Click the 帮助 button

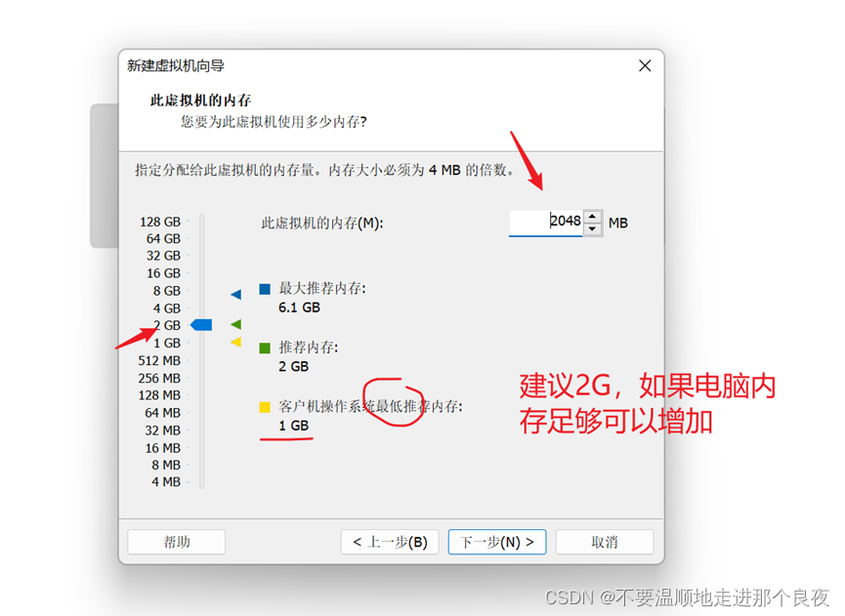176,542
